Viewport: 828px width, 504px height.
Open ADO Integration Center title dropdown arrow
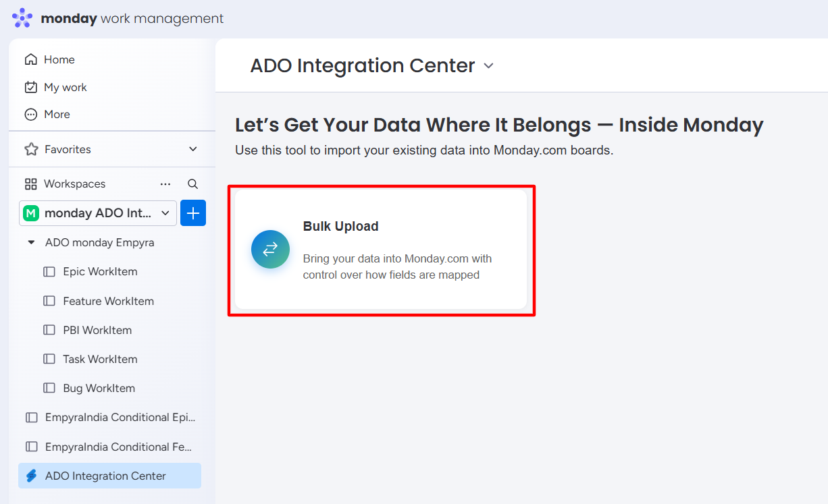pyautogui.click(x=489, y=66)
